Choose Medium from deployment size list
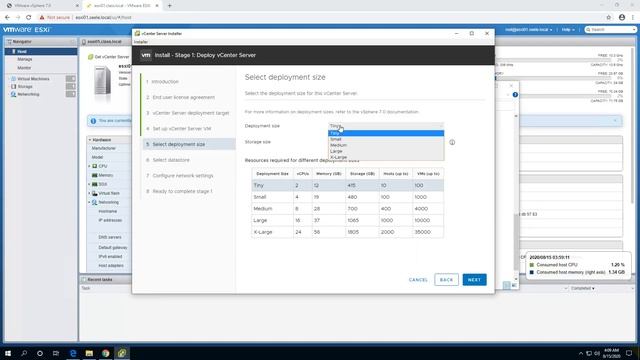Screen dimensions: 640x360 (386, 145)
